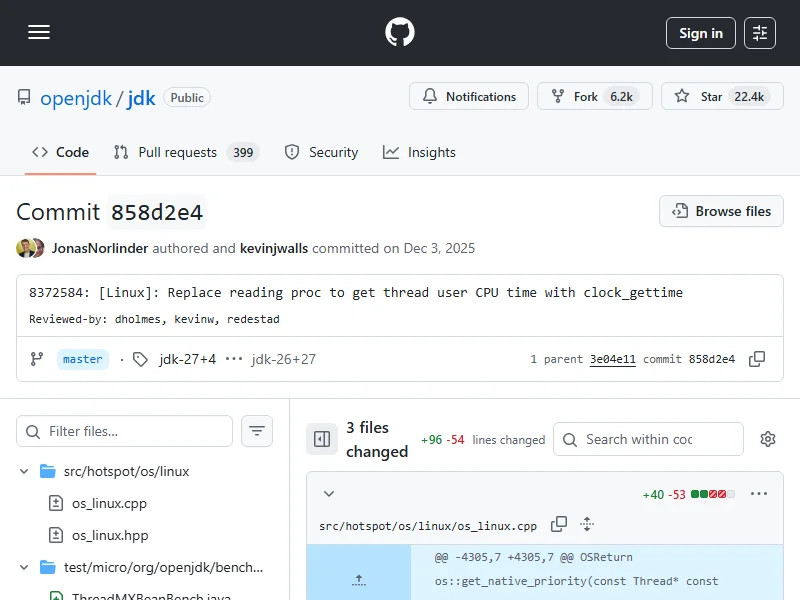
Task: Open parent commit 3e04e11
Action: (x=612, y=359)
